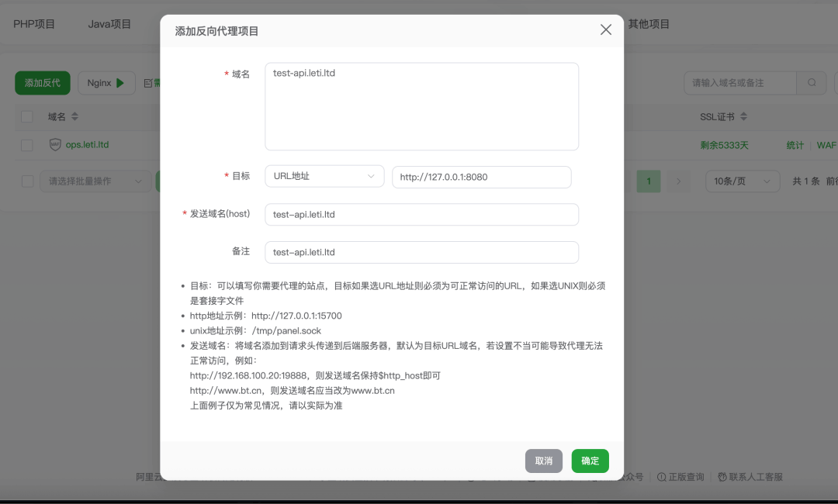Close the 添加反向代理项目 dialog with the X icon
The height and width of the screenshot is (504, 838).
coord(606,29)
